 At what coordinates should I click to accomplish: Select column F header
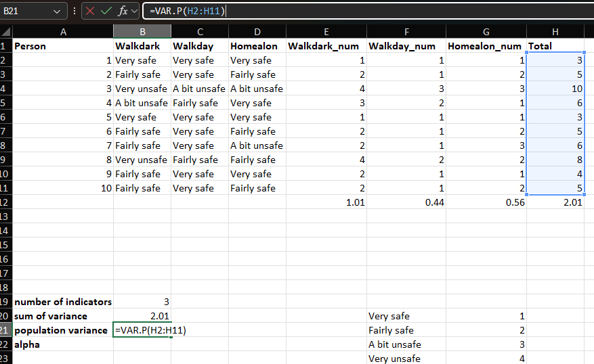click(406, 32)
